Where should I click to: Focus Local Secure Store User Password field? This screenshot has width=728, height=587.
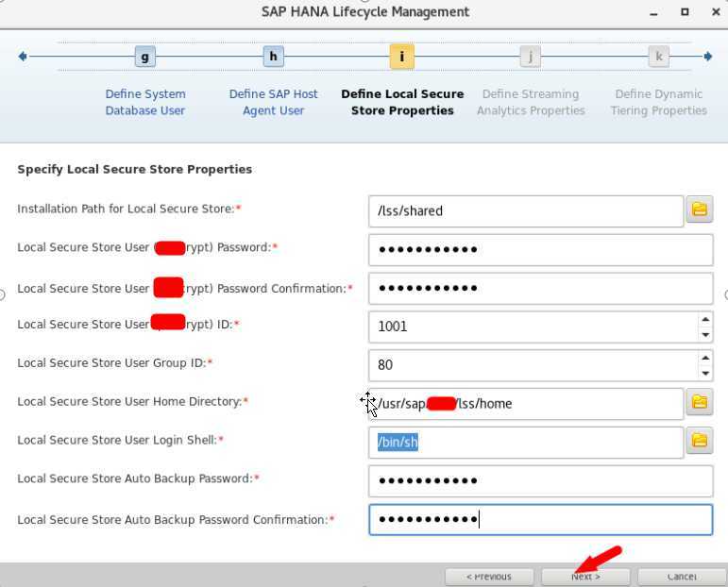(x=540, y=250)
